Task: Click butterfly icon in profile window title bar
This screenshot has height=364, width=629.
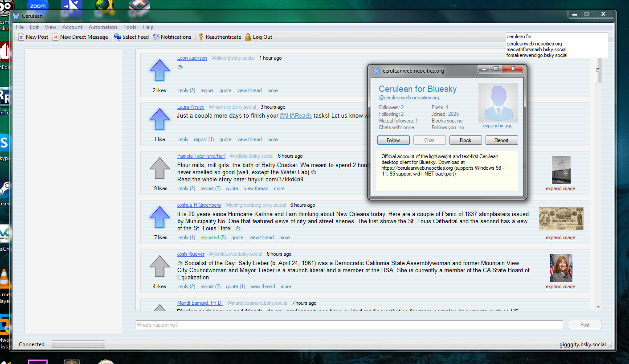Action: (x=377, y=70)
